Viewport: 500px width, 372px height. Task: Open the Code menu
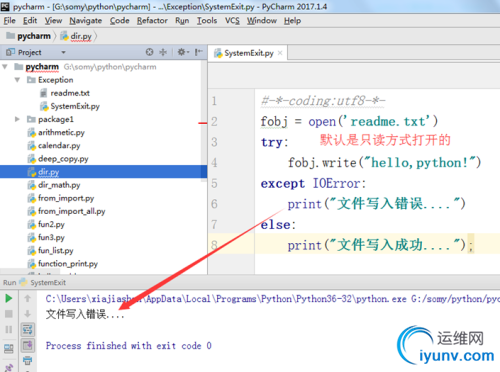coord(119,21)
